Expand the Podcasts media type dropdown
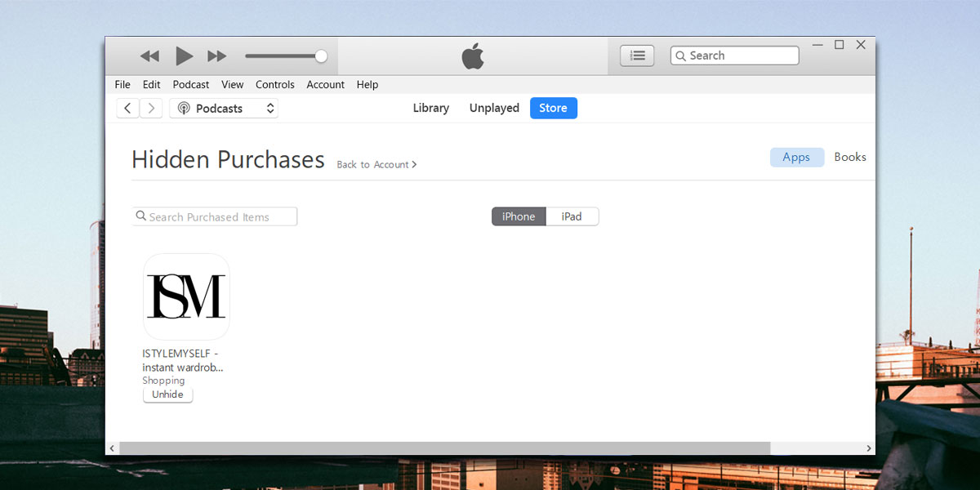This screenshot has height=490, width=980. pyautogui.click(x=224, y=108)
